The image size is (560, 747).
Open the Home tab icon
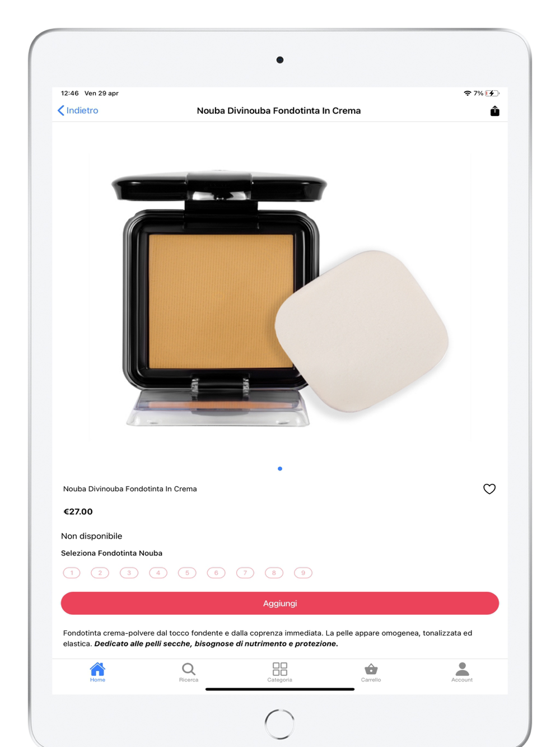coord(97,669)
